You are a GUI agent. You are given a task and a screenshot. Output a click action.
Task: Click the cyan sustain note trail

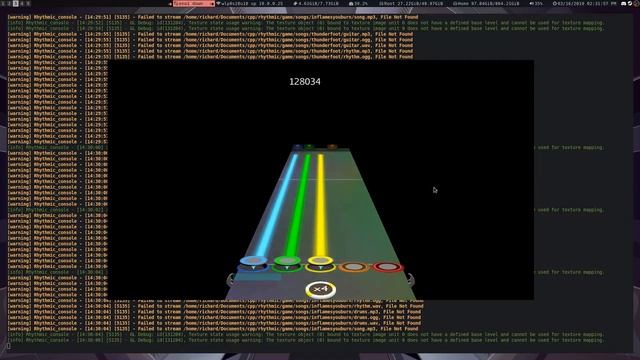tap(278, 205)
